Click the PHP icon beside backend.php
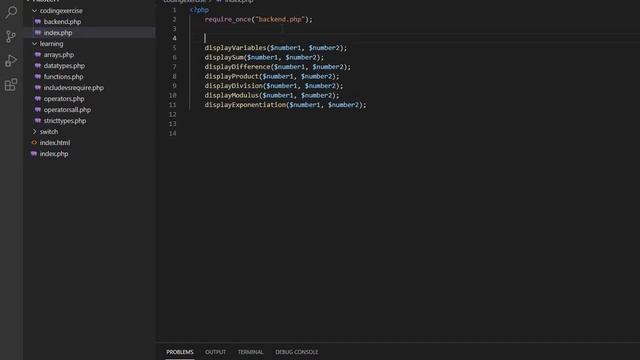Image resolution: width=640 pixels, height=360 pixels. pyautogui.click(x=38, y=22)
